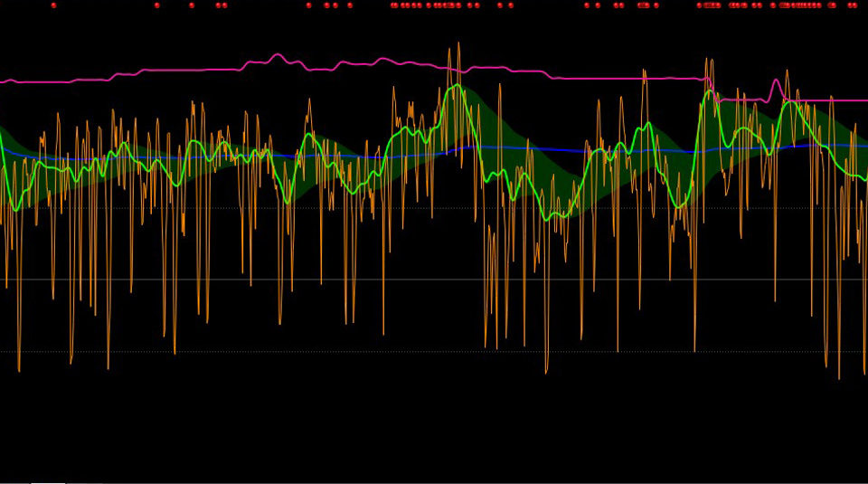Screen dimensions: 868x484
Task: Click the light scrollbar segment at bottom left
Action: pyautogui.click(x=47, y=482)
